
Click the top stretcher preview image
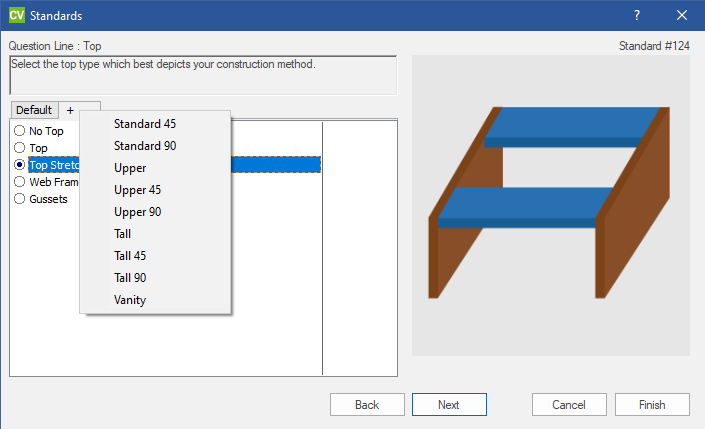(x=550, y=205)
